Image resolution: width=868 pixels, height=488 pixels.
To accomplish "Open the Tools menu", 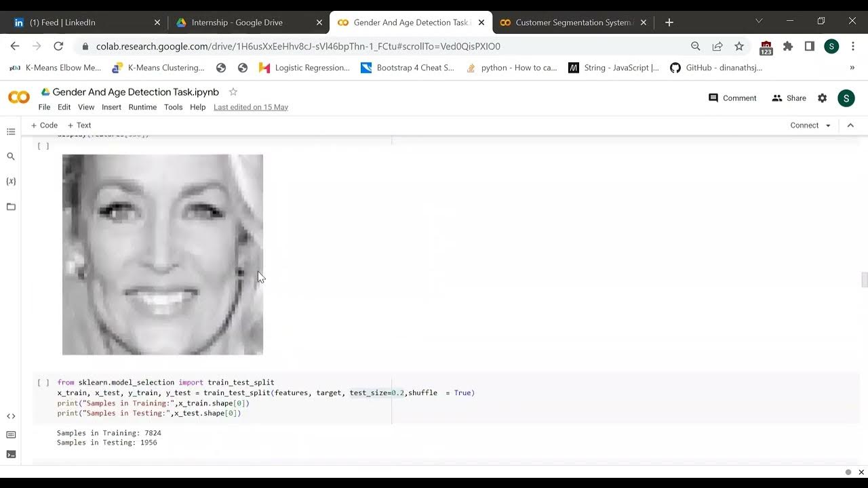I will tap(173, 107).
